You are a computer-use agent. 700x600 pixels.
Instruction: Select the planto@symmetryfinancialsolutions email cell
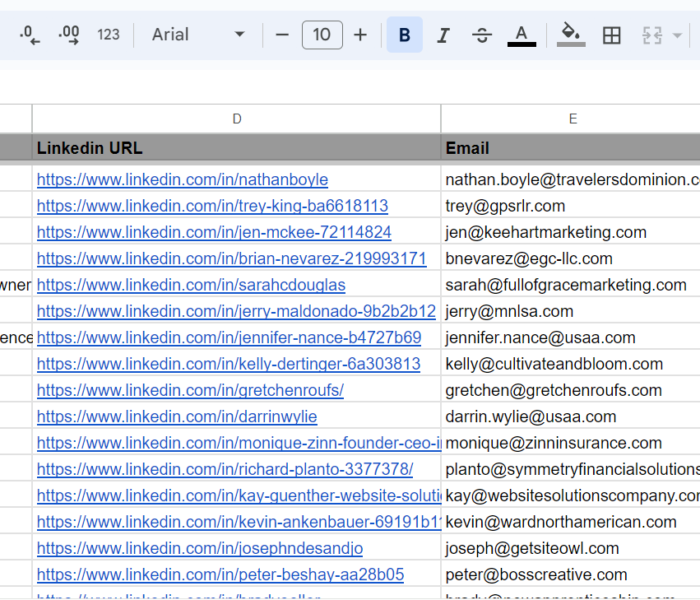coord(571,469)
